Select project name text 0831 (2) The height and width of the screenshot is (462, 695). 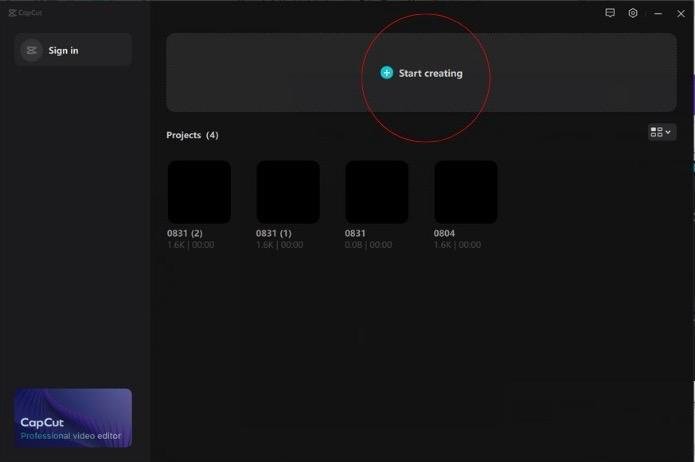185,233
